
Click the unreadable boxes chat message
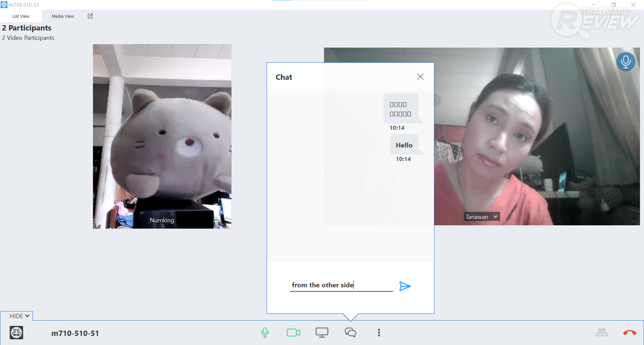point(401,109)
